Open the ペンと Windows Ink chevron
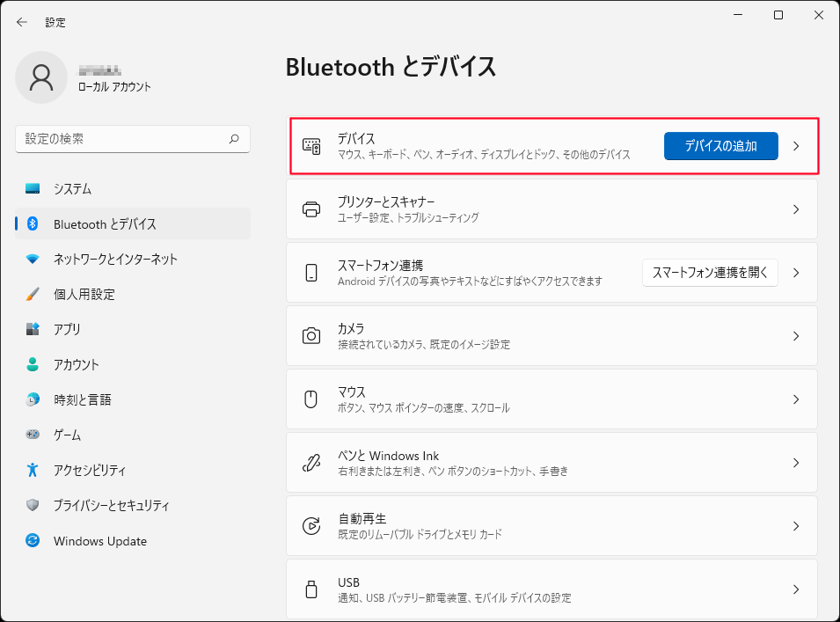Image resolution: width=840 pixels, height=622 pixels. 796,463
